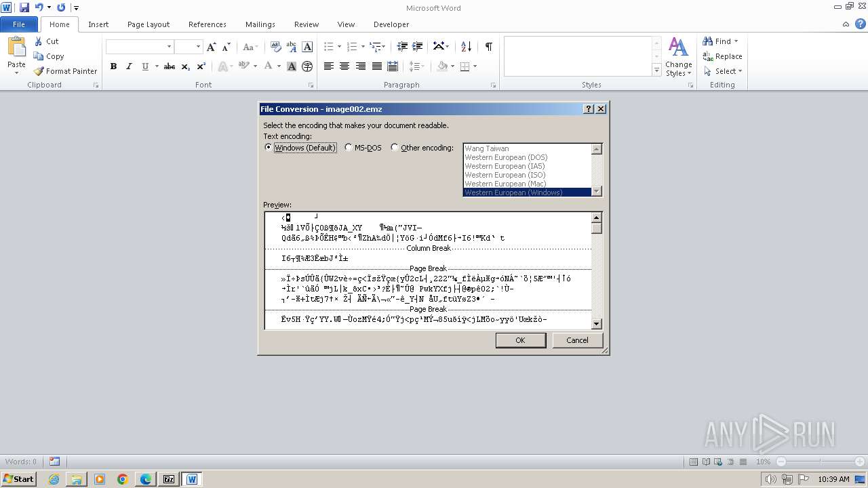Click OK in File Conversion dialog
Viewport: 868px width, 488px height.
click(x=520, y=340)
